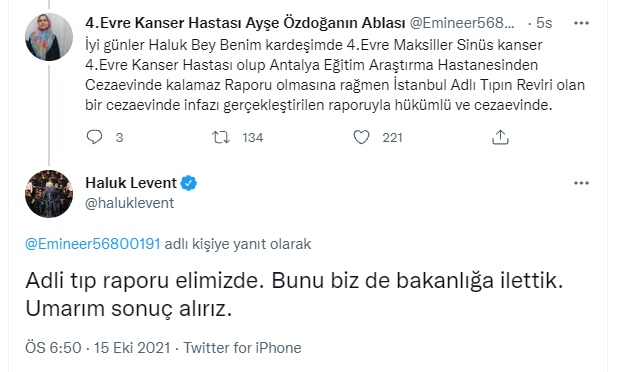This screenshot has width=628, height=372.
Task: Open the 4.Evre Kanser Hastası display name
Action: tap(245, 23)
